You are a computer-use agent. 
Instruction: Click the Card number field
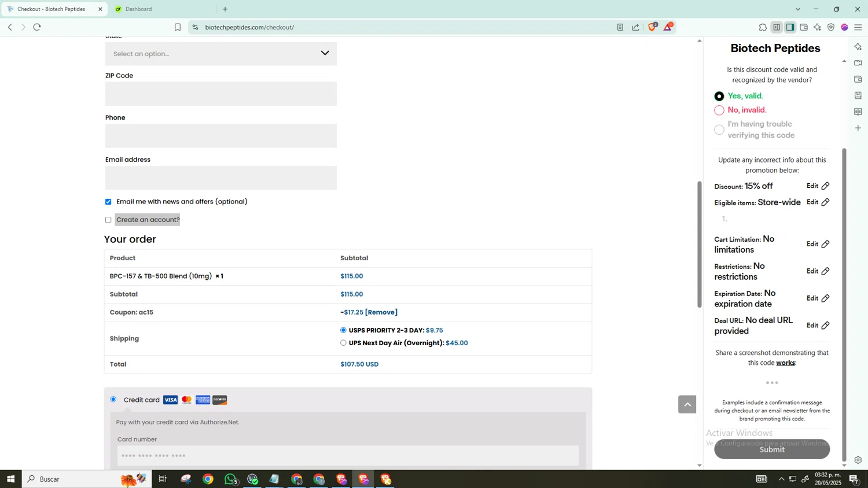pos(348,456)
